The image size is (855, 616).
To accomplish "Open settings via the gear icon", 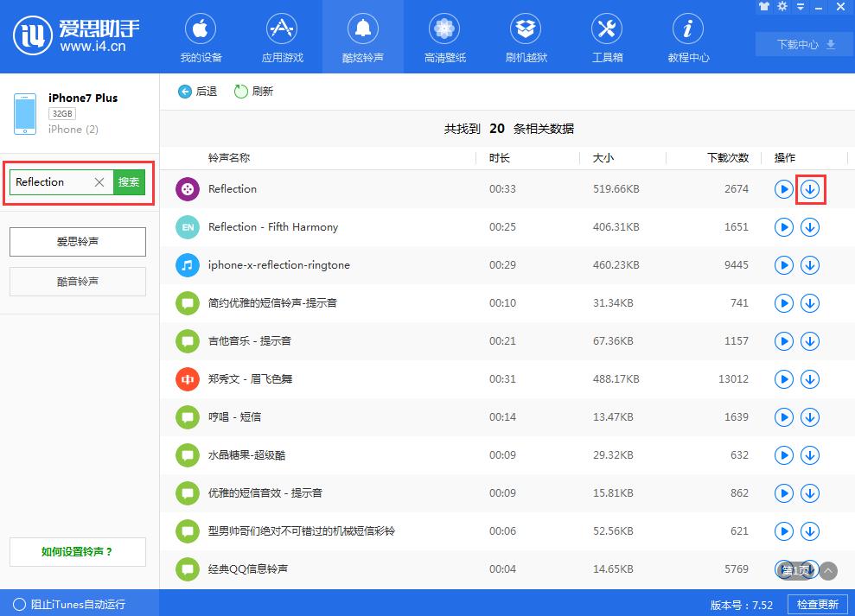I will [x=781, y=7].
